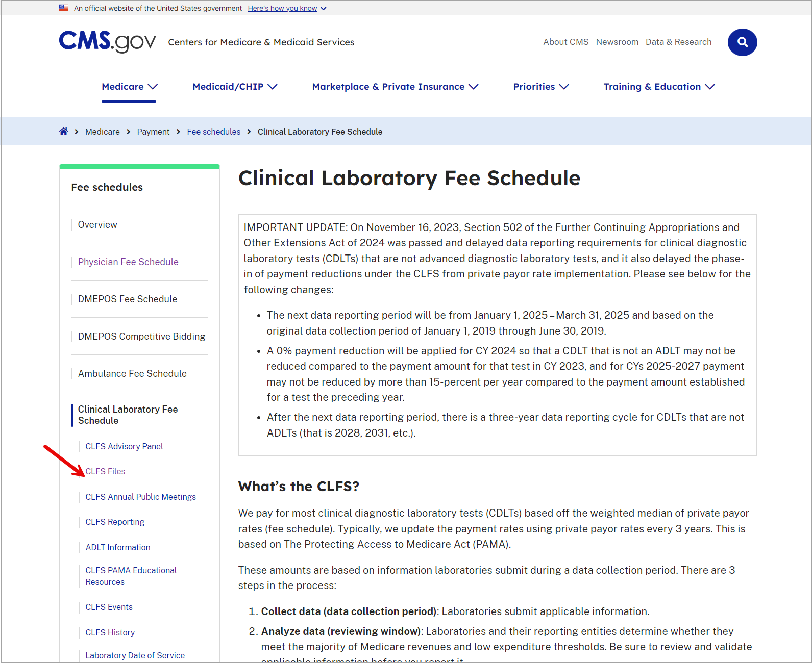Open the CLFS Files sub-link
Viewport: 812px width, 663px height.
click(x=105, y=472)
